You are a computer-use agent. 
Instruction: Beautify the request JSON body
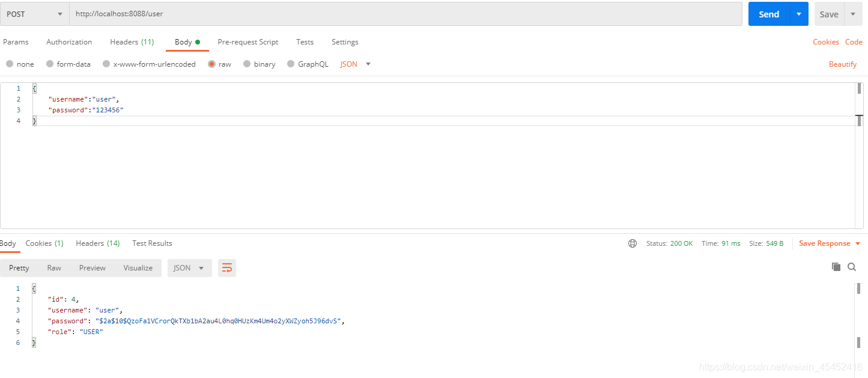coord(843,64)
